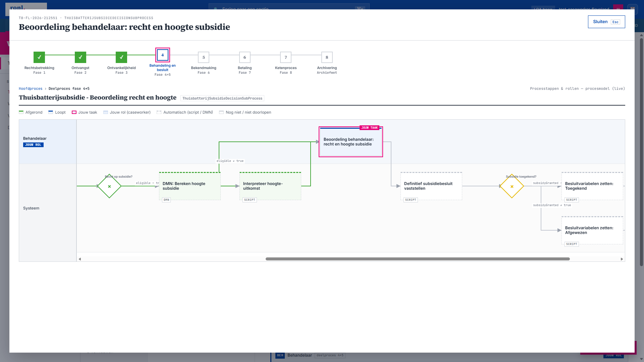Open 'Definitief subsidiebesluit vaststellen' task
This screenshot has height=362, width=644.
coord(431,186)
